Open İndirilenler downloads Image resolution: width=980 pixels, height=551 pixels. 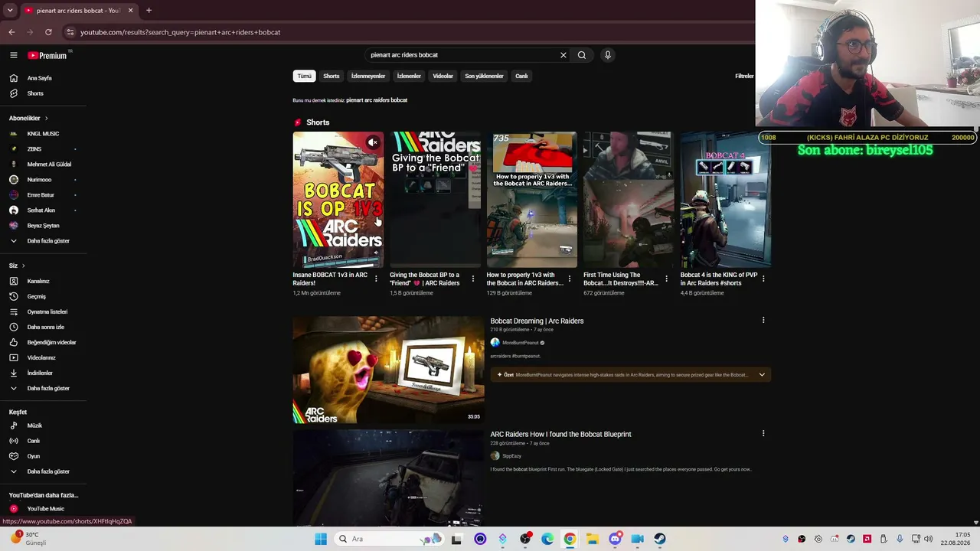[x=40, y=373]
